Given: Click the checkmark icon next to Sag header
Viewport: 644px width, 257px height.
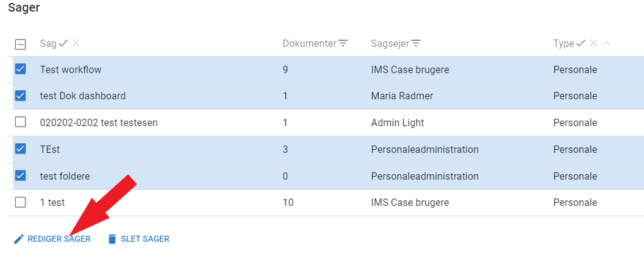Looking at the screenshot, I should coord(63,43).
